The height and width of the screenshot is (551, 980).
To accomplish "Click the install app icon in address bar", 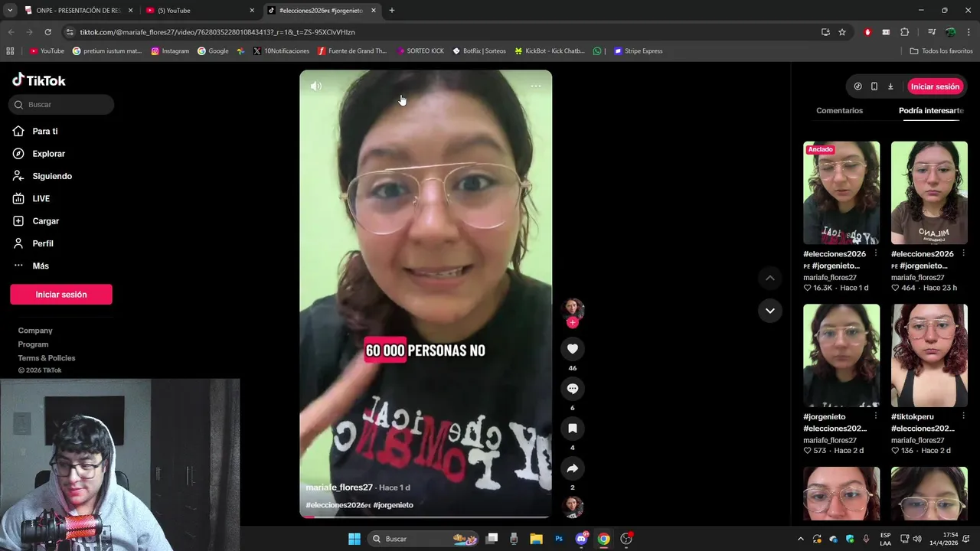I will (825, 32).
